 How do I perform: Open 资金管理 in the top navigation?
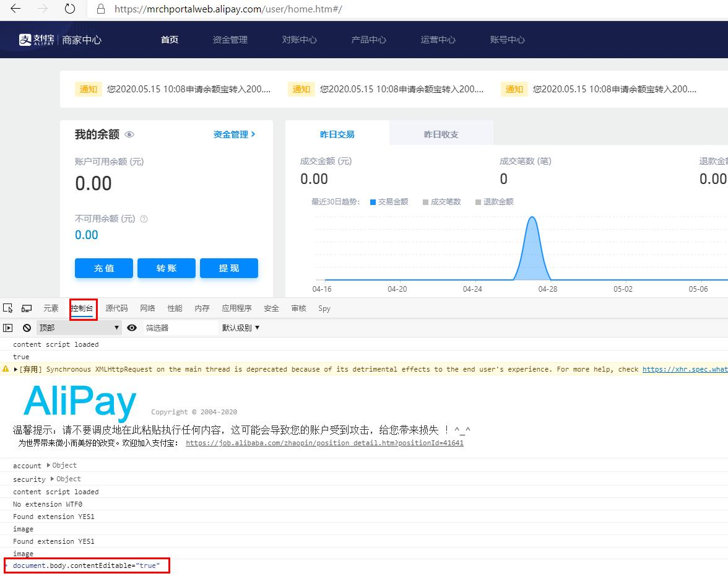230,40
